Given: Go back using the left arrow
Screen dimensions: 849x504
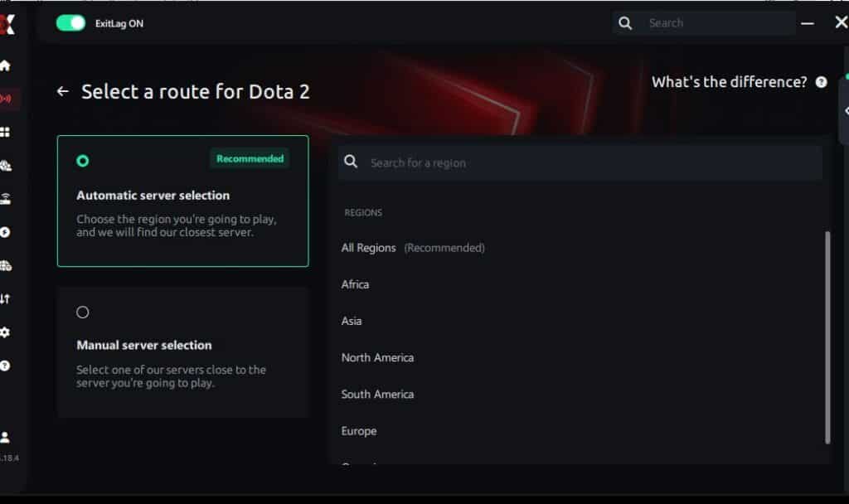Looking at the screenshot, I should point(63,91).
